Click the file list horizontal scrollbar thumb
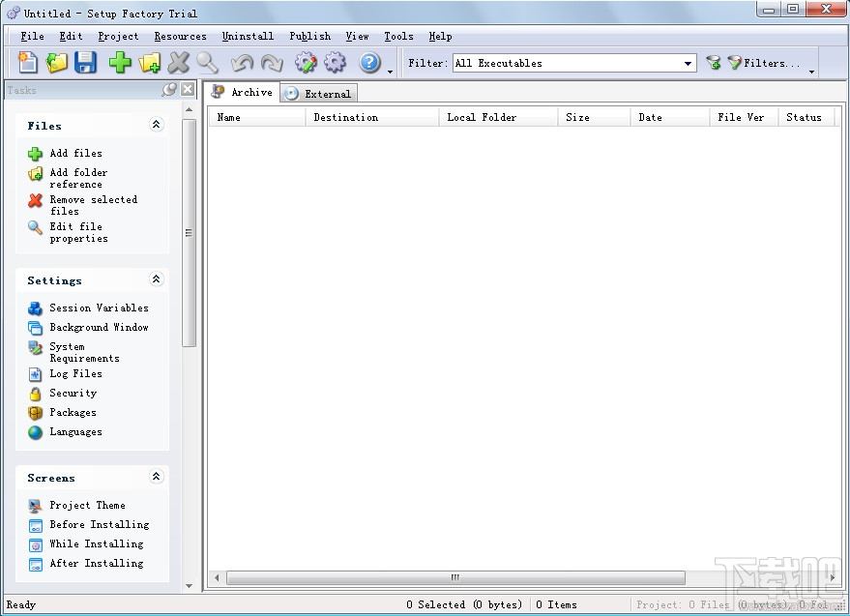 [455, 577]
